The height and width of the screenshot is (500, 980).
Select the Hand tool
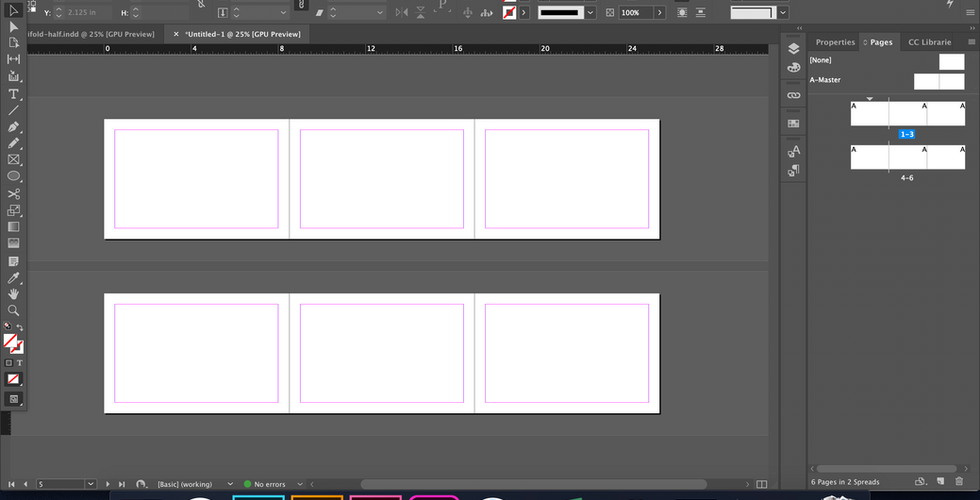[13, 294]
